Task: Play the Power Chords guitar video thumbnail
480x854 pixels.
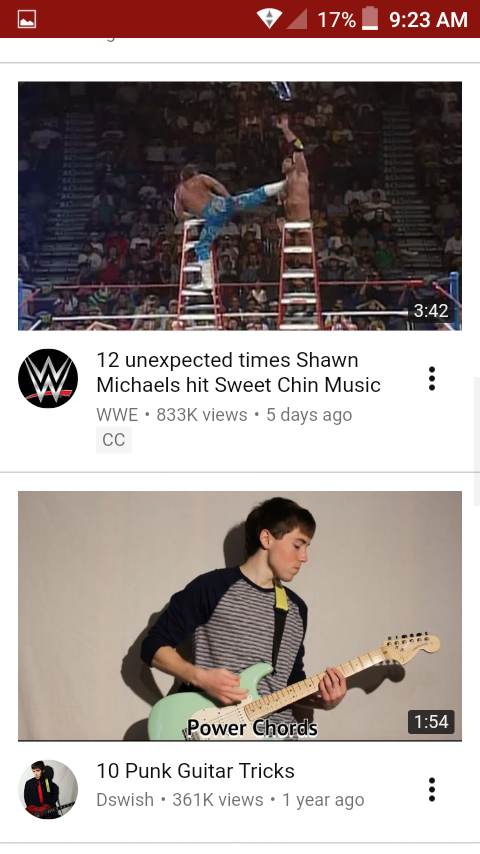Action: pyautogui.click(x=240, y=616)
